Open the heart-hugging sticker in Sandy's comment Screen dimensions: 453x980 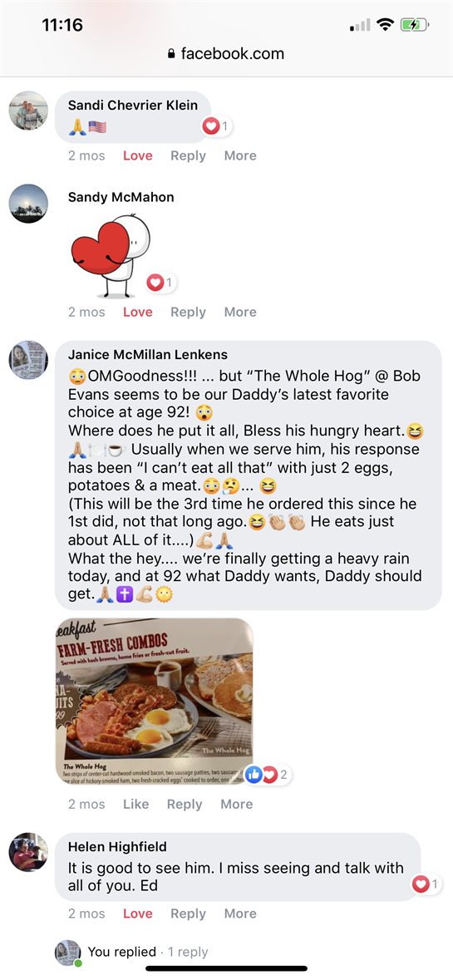tap(111, 255)
